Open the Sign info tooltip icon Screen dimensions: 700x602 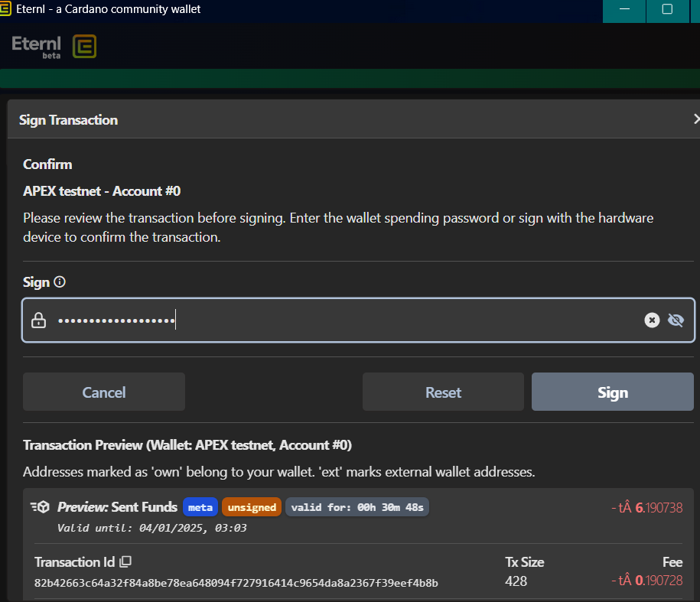click(60, 282)
